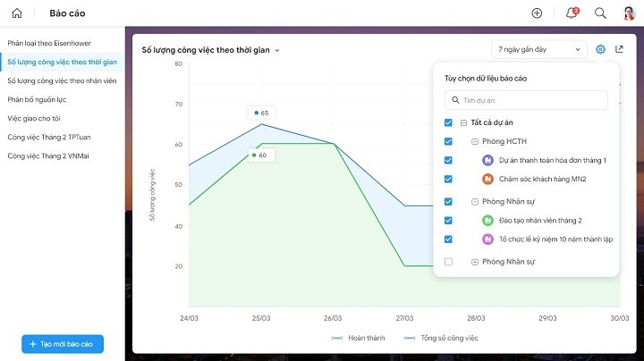
Task: Click the report settings gear icon
Action: tap(600, 49)
